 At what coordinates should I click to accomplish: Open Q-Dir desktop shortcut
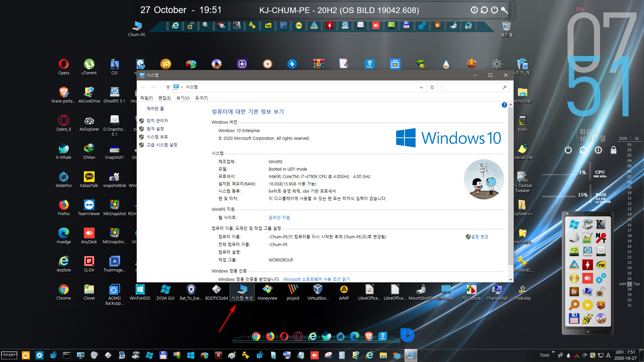click(x=89, y=264)
